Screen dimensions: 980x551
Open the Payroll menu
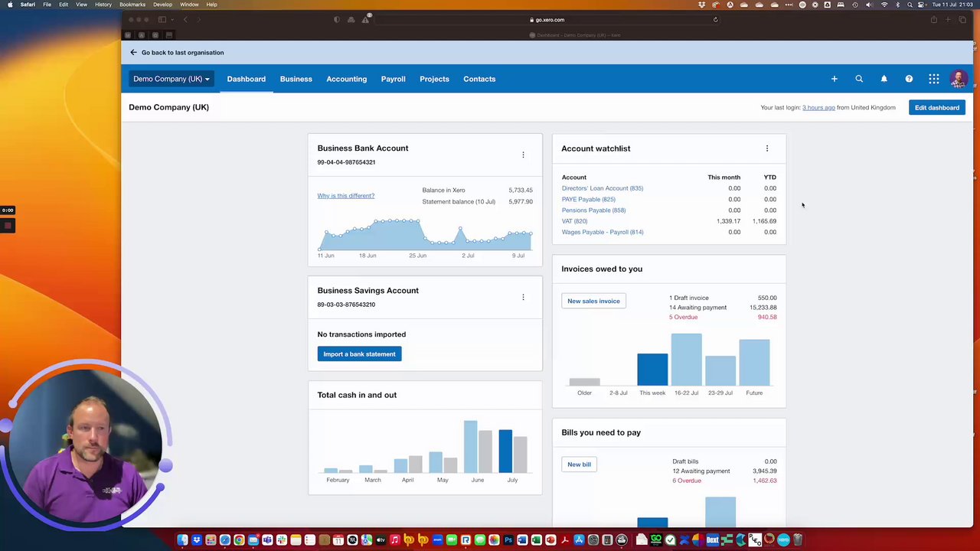click(394, 79)
